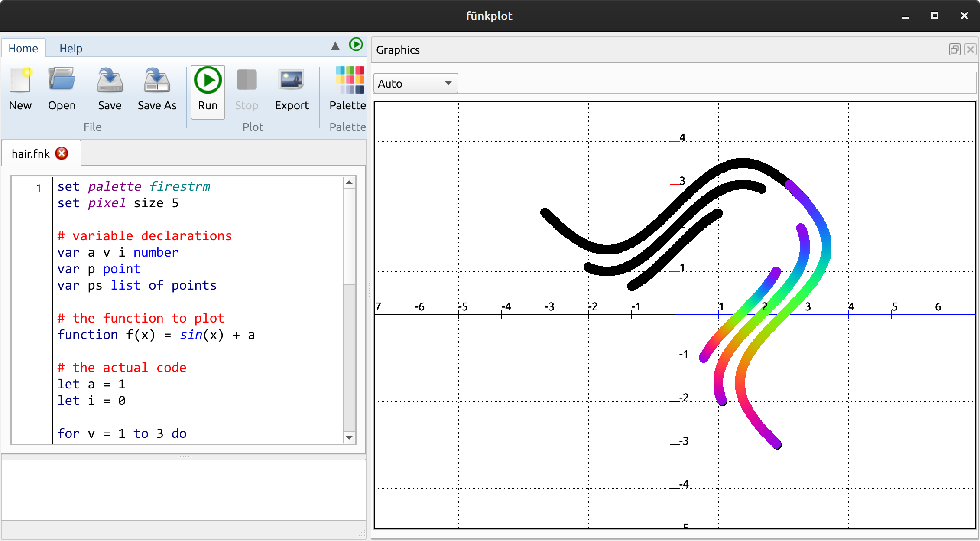Click the rainbow palette color swatch grid

point(349,79)
